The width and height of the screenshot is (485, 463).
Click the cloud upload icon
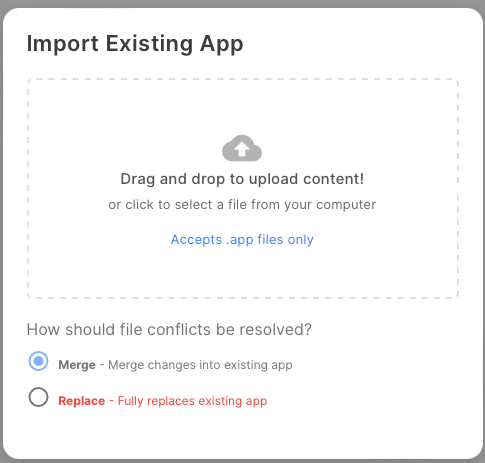[x=242, y=148]
